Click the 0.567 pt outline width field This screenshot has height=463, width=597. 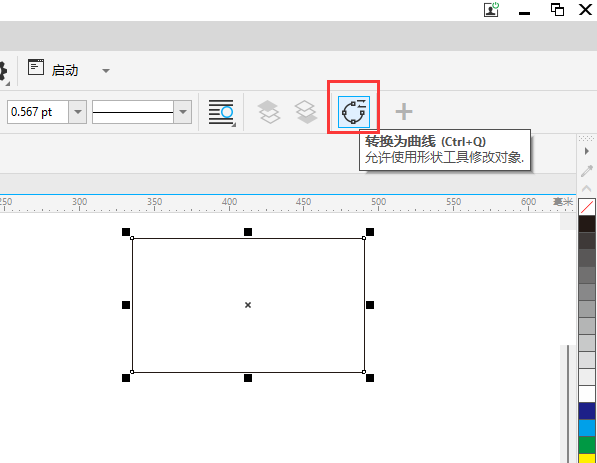tap(38, 112)
